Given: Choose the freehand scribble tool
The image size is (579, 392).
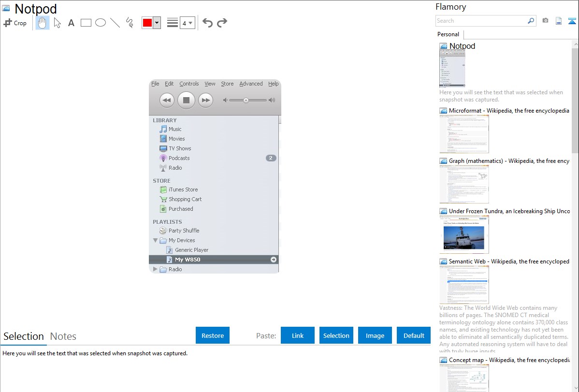Looking at the screenshot, I should [130, 23].
